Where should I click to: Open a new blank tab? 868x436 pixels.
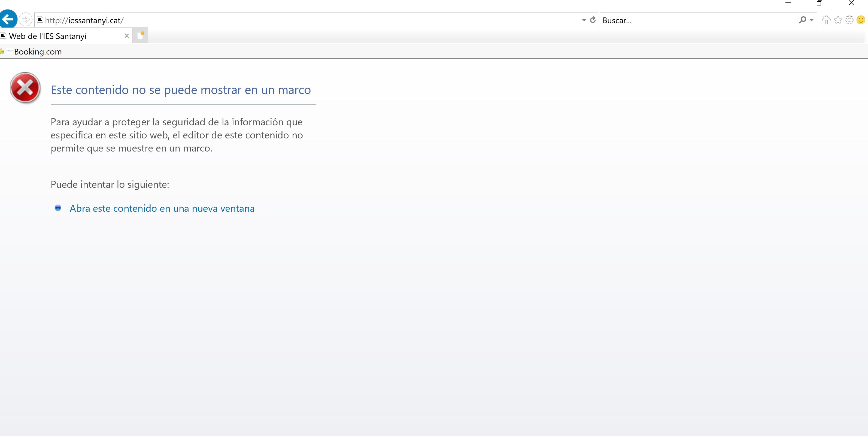point(140,36)
